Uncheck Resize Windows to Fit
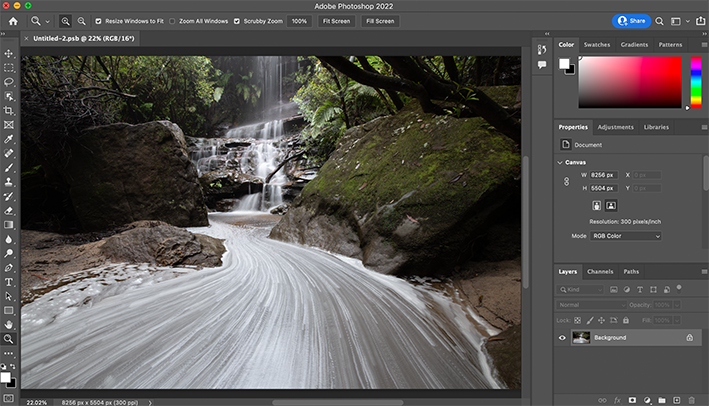709x406 pixels. pyautogui.click(x=98, y=20)
